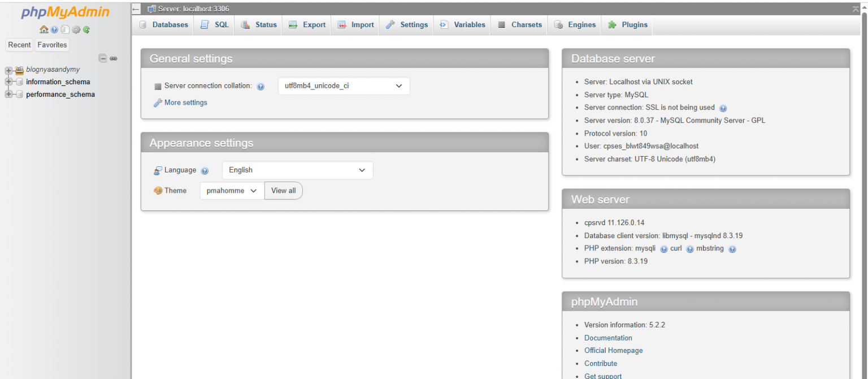This screenshot has width=868, height=379.
Task: Open the Official Homepage link
Action: click(613, 350)
